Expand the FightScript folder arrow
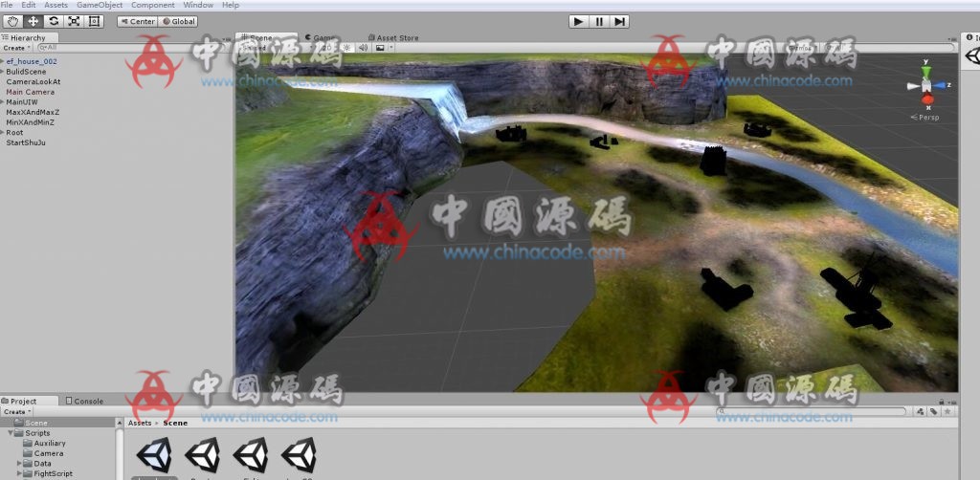980x480 pixels. 19,473
